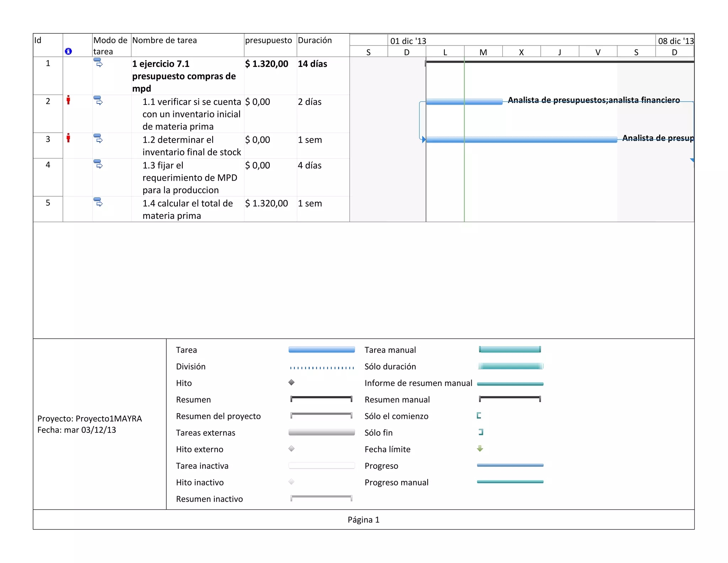This screenshot has width=728, height=563.
Task: Click the teal Tarea manual legend bar
Action: tap(510, 350)
